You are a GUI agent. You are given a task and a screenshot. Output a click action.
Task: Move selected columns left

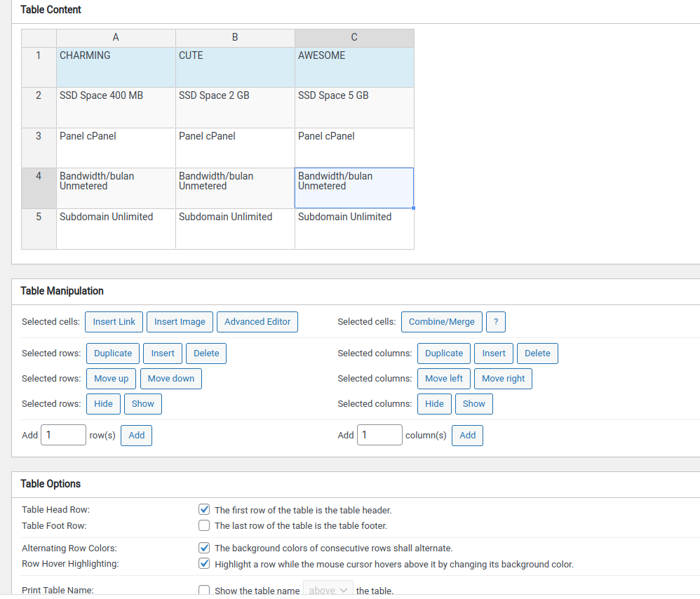(x=444, y=379)
